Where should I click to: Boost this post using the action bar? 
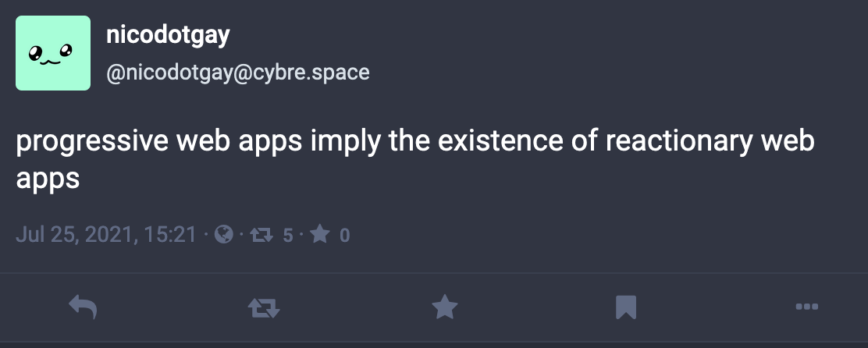(262, 307)
